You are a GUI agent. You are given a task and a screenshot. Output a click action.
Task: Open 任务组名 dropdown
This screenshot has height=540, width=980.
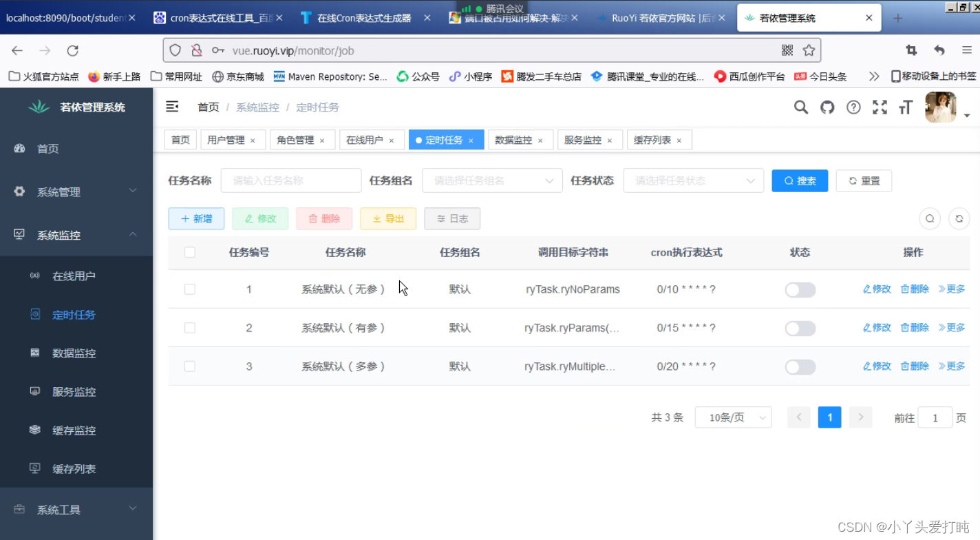coord(492,180)
